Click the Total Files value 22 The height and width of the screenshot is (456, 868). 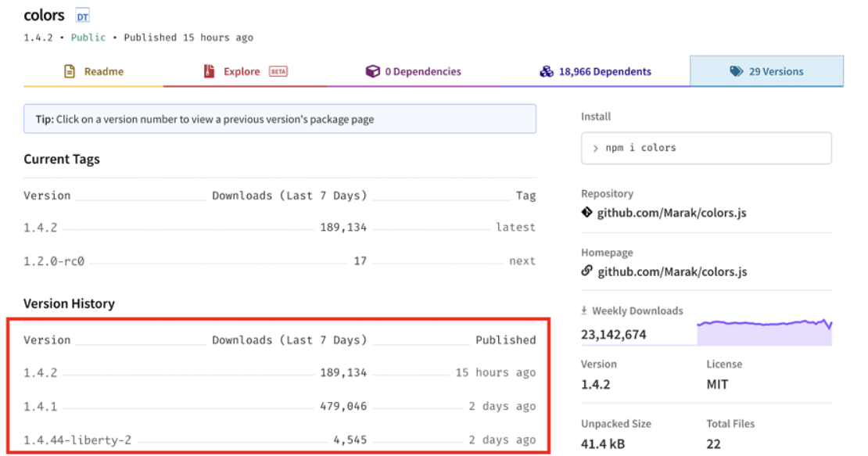coord(713,444)
